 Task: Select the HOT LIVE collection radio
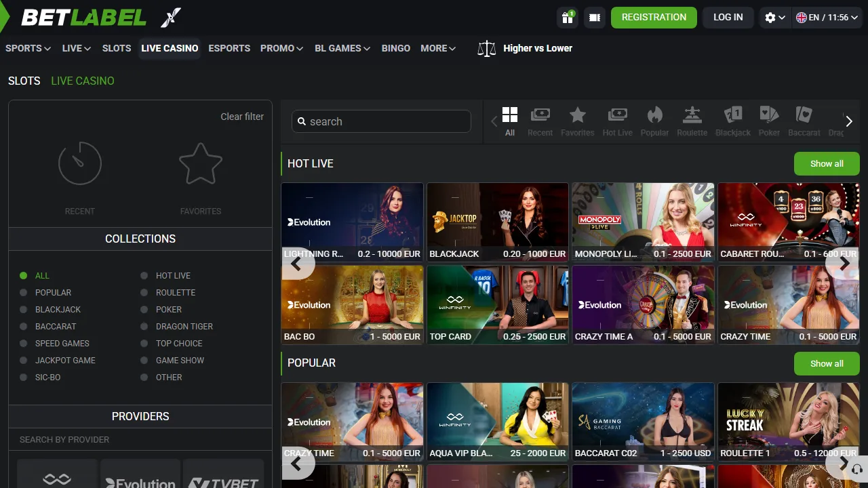pos(144,276)
